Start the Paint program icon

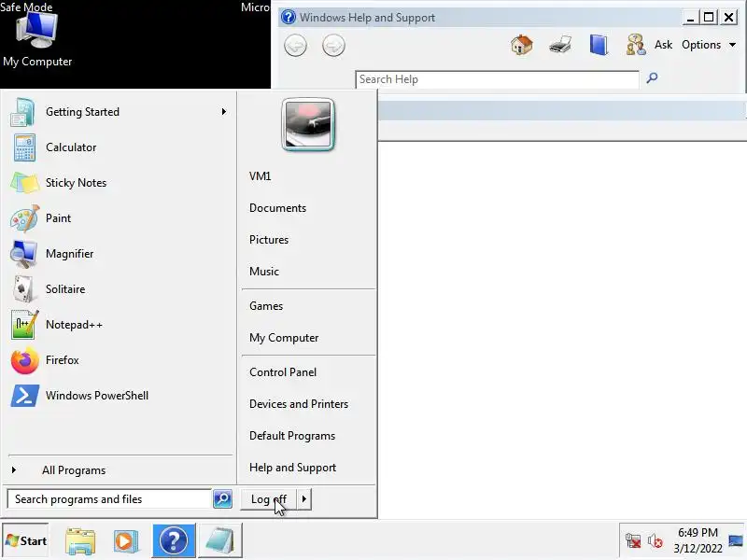(24, 218)
